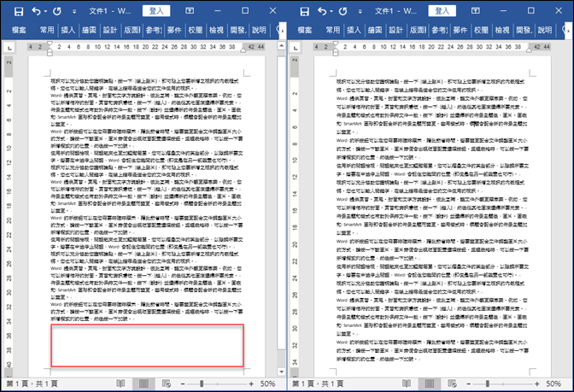Open ribbon display options in the left window
Screen dimensions: 574x392
coord(190,11)
